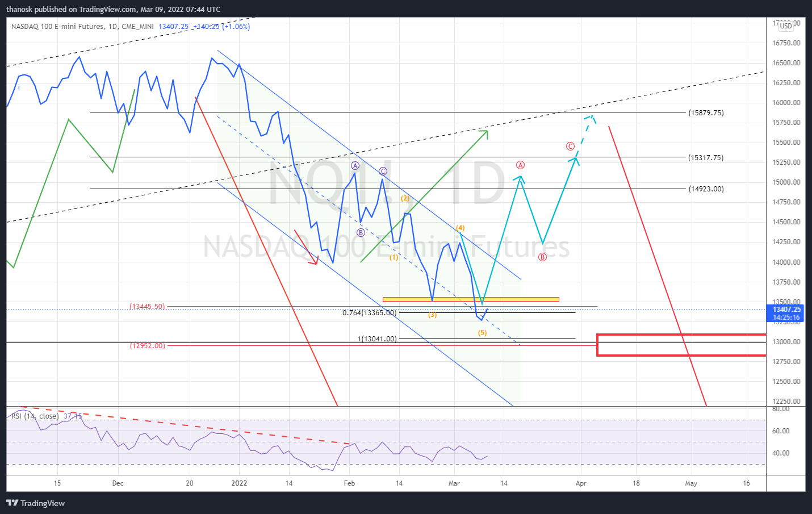Click the blue 13407.25 current price tag on axis

786,310
